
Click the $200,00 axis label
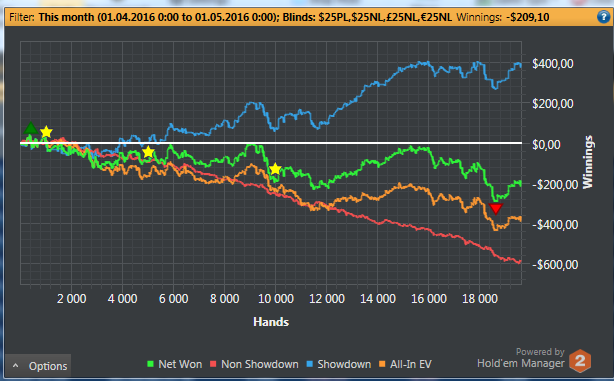pyautogui.click(x=553, y=104)
